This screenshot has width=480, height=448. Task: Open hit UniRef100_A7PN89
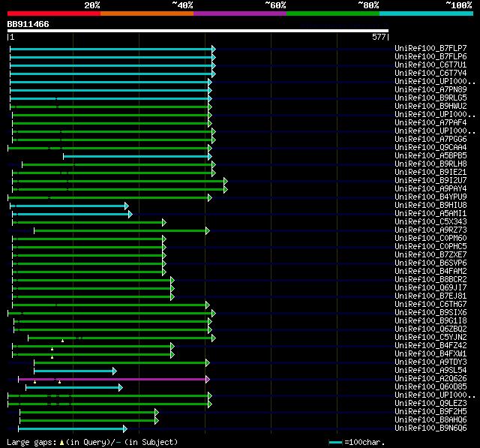click(430, 90)
